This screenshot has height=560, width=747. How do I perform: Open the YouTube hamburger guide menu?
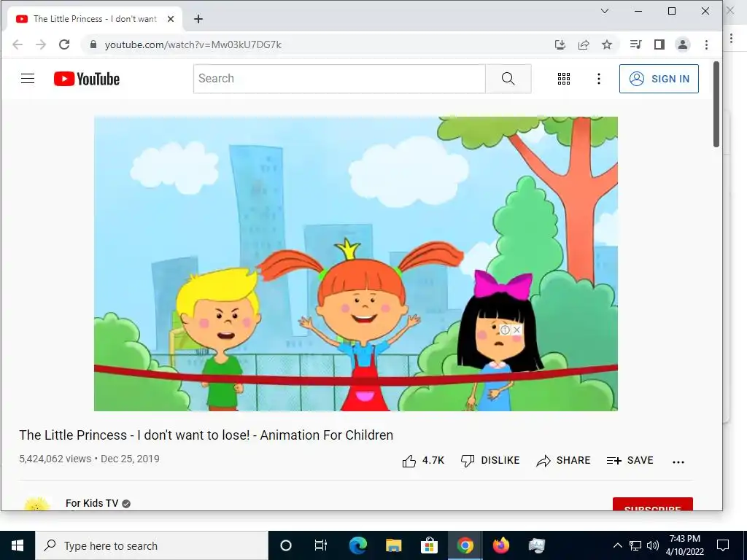(28, 79)
